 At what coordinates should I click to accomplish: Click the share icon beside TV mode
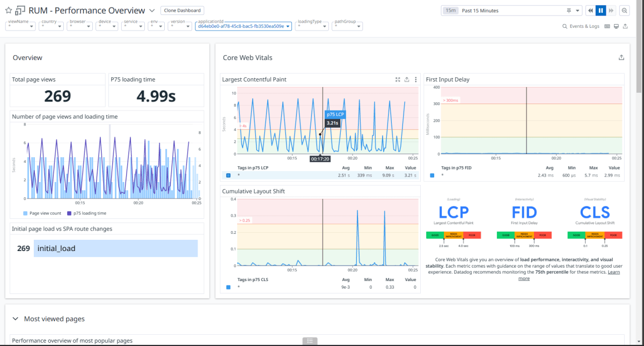pos(625,26)
